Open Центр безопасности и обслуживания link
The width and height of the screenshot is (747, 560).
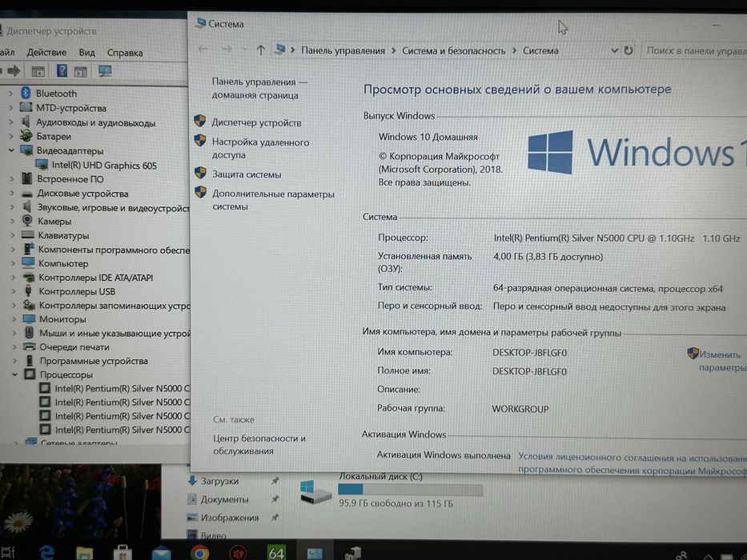pyautogui.click(x=259, y=444)
